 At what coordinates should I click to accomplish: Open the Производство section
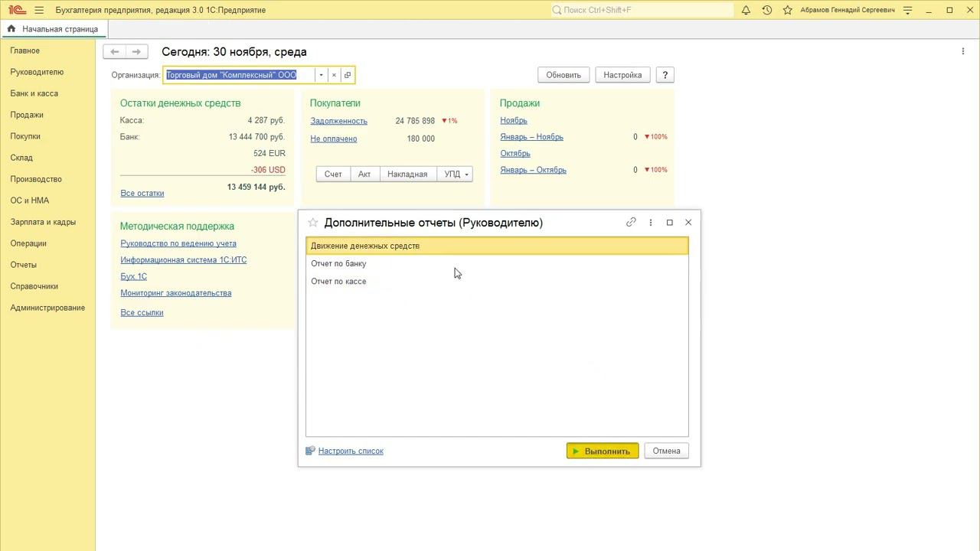(x=36, y=179)
